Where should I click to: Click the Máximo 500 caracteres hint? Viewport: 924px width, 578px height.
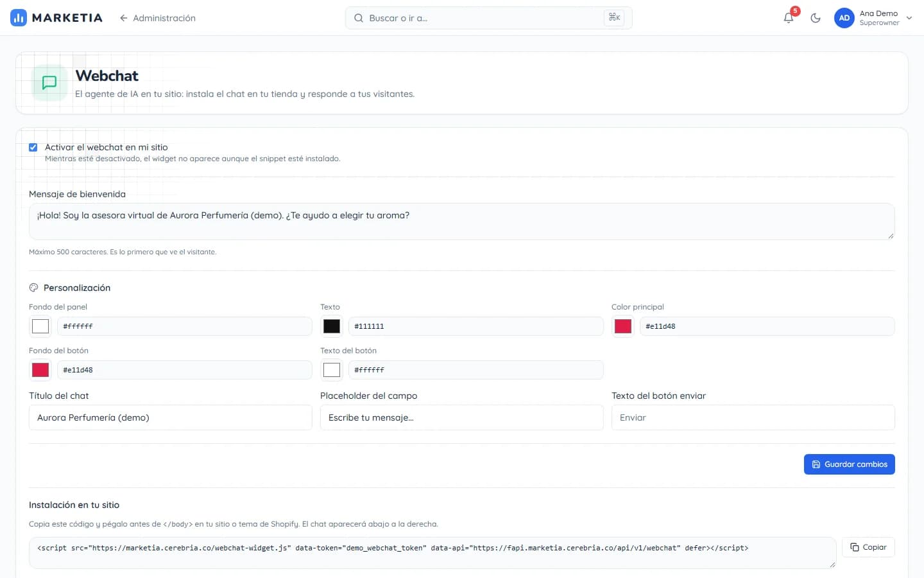(x=123, y=252)
